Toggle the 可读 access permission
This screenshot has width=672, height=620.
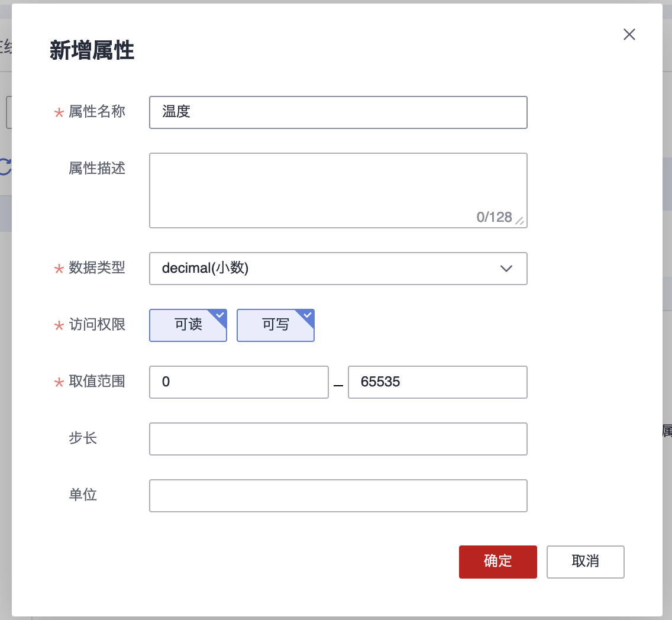point(188,325)
